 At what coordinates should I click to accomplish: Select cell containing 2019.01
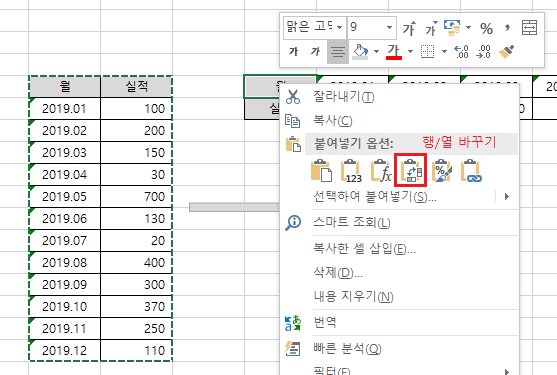pyautogui.click(x=65, y=108)
